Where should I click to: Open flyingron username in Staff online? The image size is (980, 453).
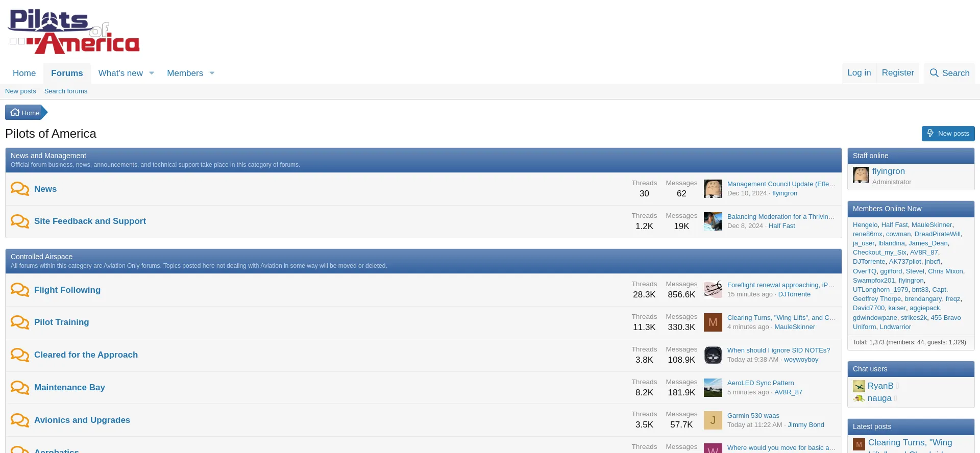[x=888, y=171]
